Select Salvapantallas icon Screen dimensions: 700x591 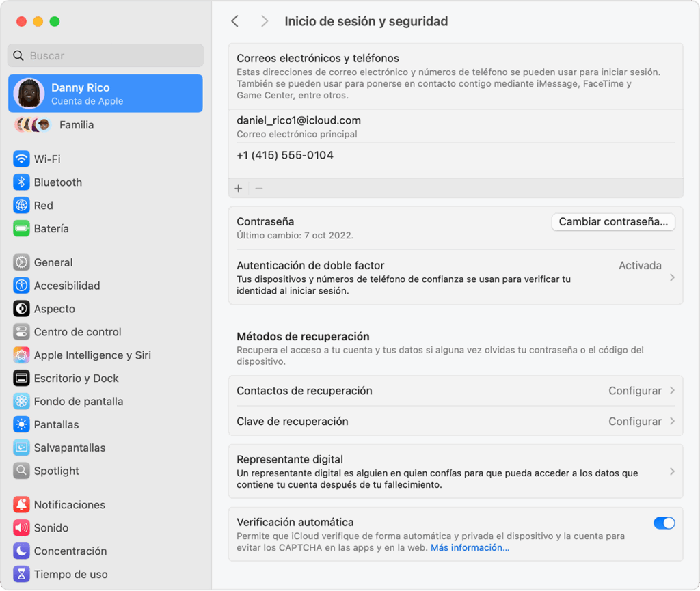(x=21, y=448)
